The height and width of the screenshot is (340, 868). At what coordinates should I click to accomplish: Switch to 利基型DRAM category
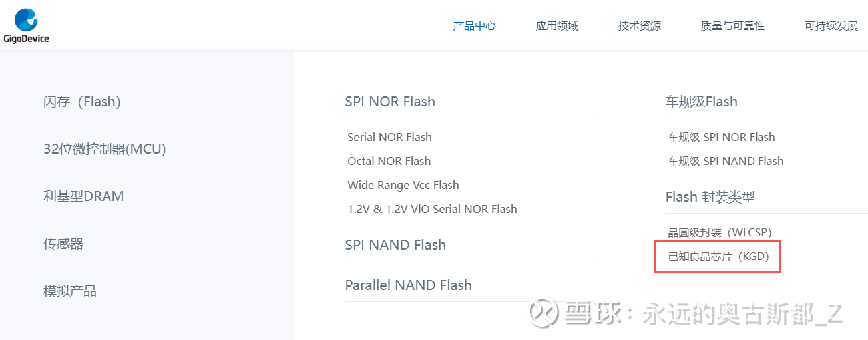(x=83, y=196)
